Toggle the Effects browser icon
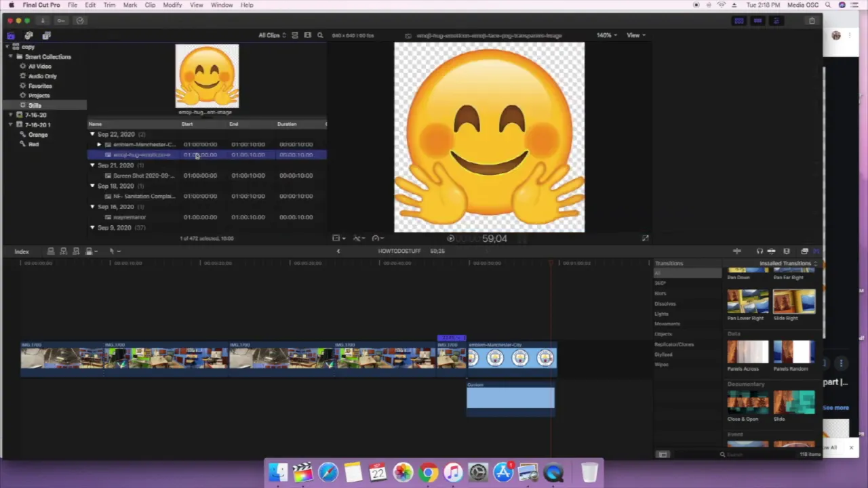Viewport: 868px width, 488px height. coord(804,251)
